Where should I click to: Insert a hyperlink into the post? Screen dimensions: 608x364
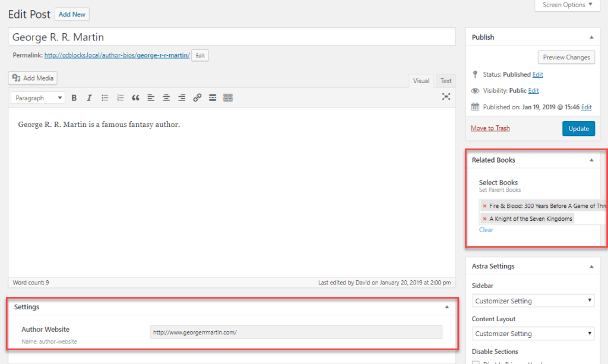197,97
